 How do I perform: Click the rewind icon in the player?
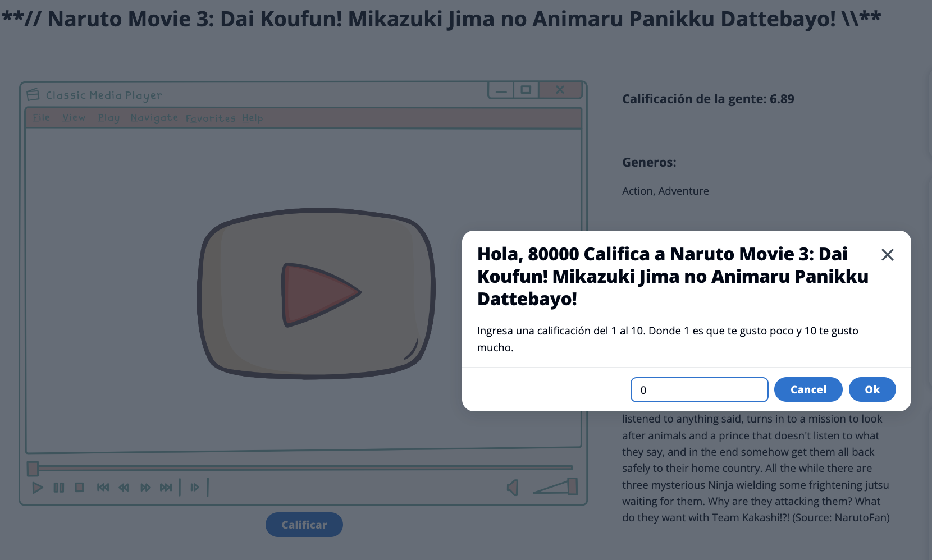click(124, 488)
